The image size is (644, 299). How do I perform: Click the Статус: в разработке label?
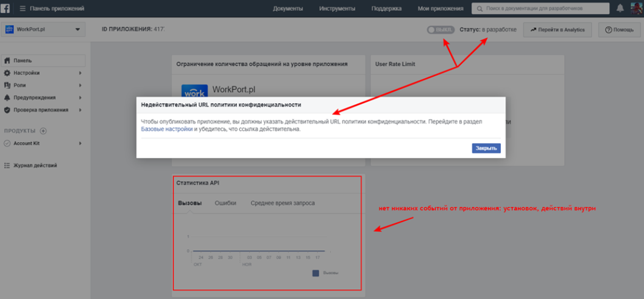point(488,30)
